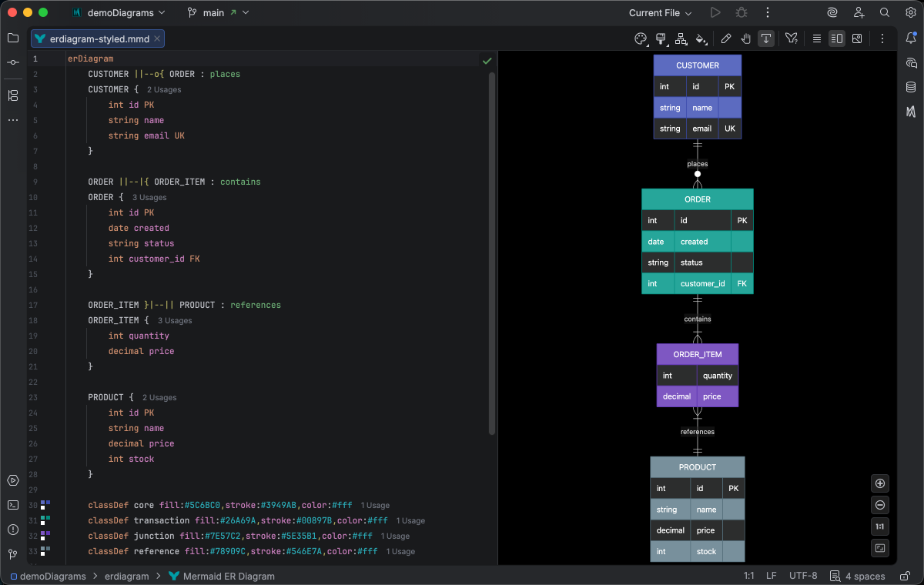Click '2 Usages' hint next to CUSTOMER
The image size is (924, 585).
tap(164, 90)
